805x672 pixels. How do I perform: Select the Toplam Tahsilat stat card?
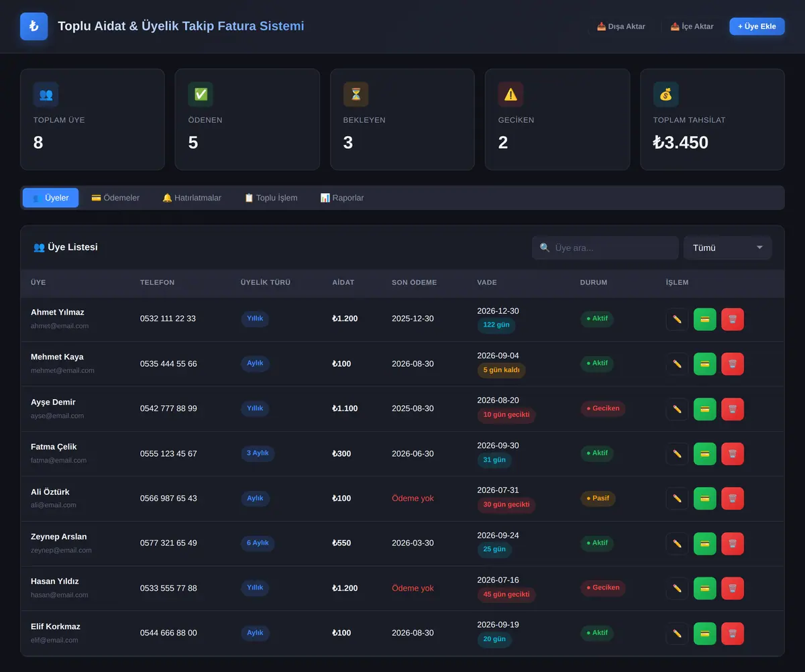tap(712, 119)
